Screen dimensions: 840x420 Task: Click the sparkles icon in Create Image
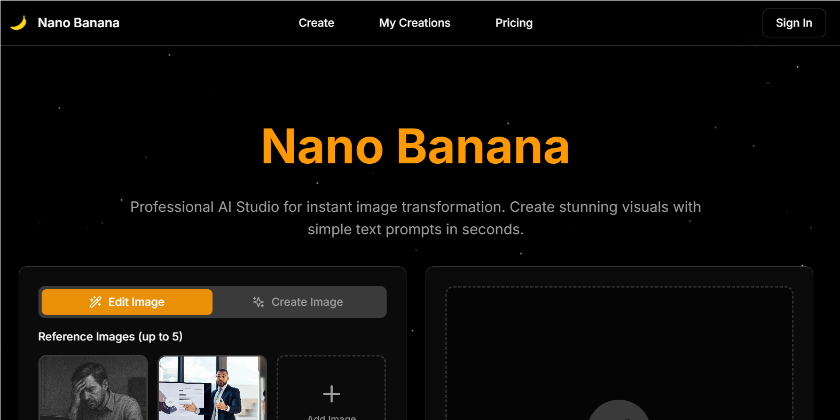click(258, 302)
